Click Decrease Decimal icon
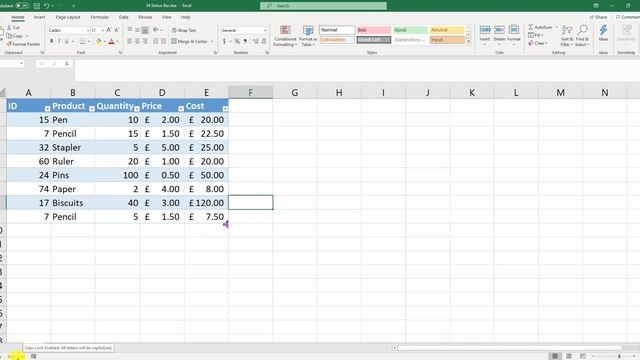This screenshot has width=640, height=360. 264,41
